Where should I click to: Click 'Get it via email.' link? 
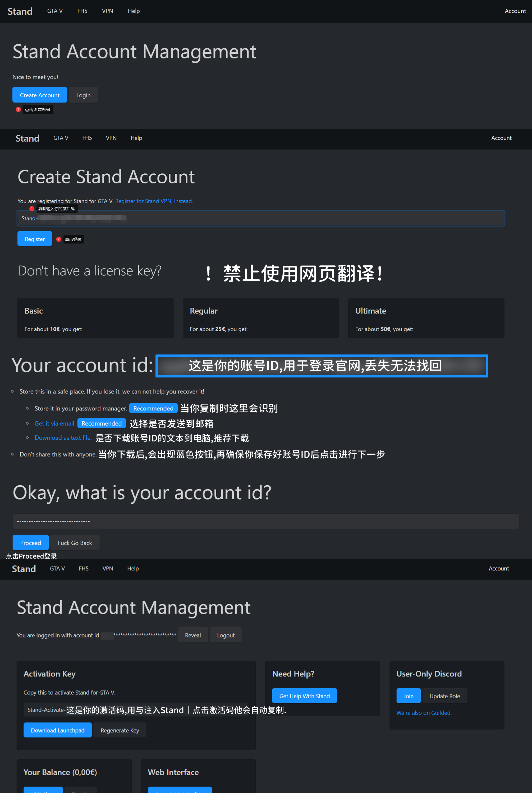tap(55, 423)
